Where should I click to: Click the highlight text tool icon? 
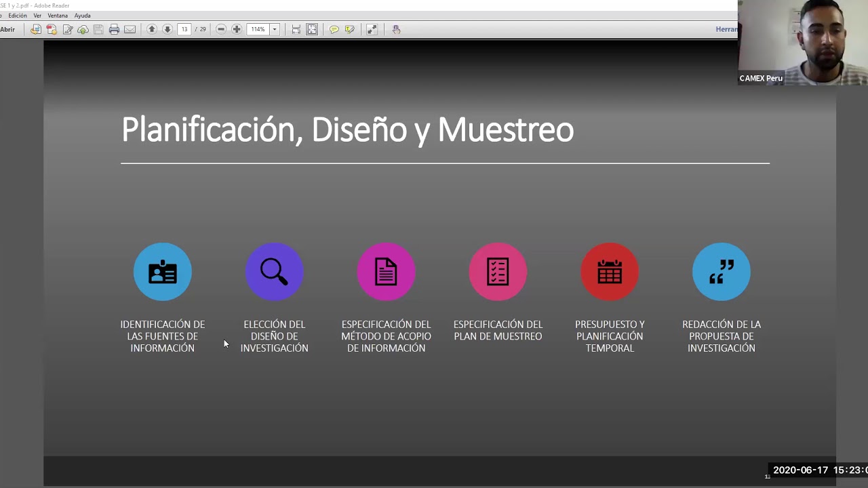click(350, 29)
